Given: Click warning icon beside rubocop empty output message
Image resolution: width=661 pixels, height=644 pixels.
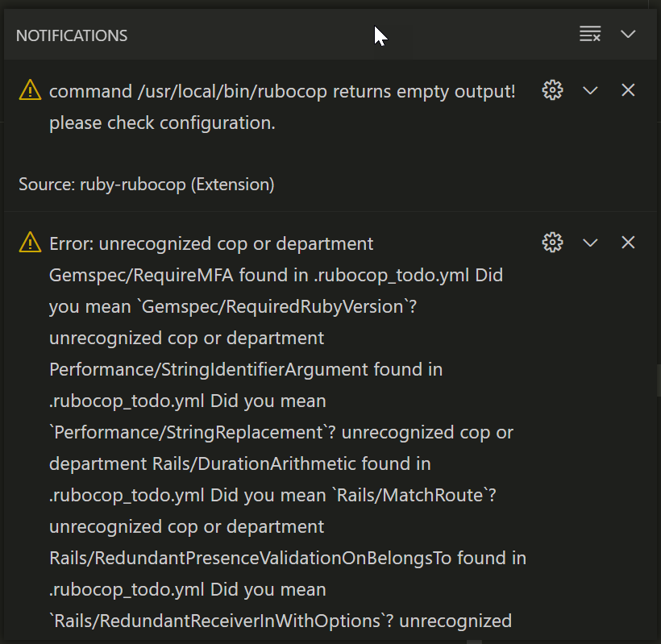Looking at the screenshot, I should [x=31, y=90].
